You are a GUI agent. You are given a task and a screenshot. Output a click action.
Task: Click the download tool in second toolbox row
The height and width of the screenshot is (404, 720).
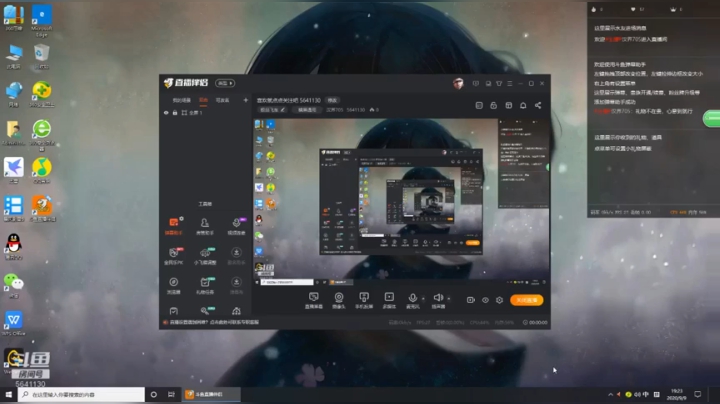click(236, 256)
